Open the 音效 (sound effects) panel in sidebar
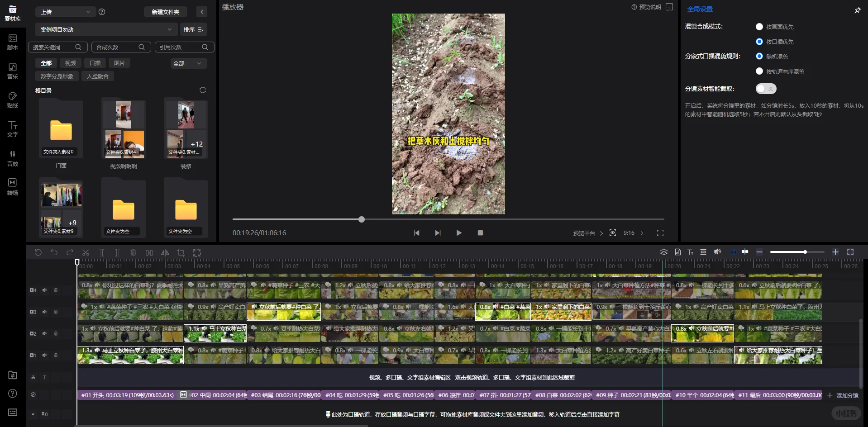 click(x=13, y=158)
